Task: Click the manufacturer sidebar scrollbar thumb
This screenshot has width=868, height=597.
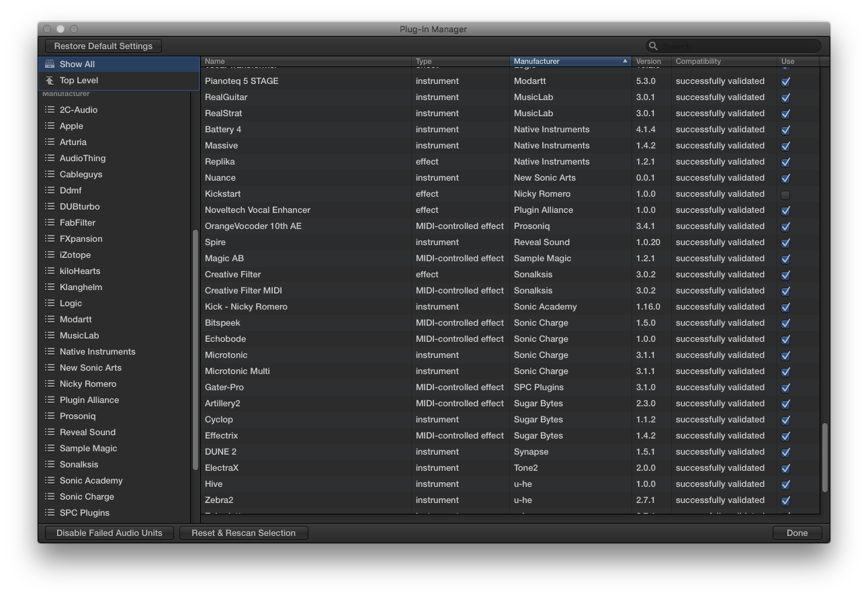Action: (x=196, y=350)
